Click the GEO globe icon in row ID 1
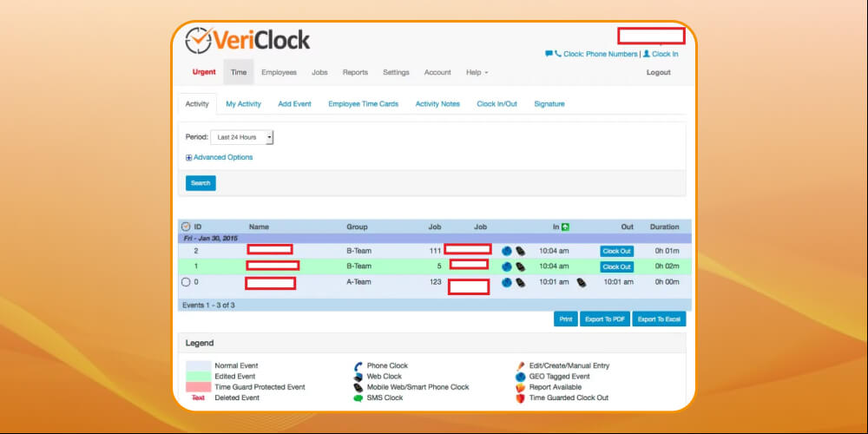The image size is (868, 434). click(x=507, y=266)
